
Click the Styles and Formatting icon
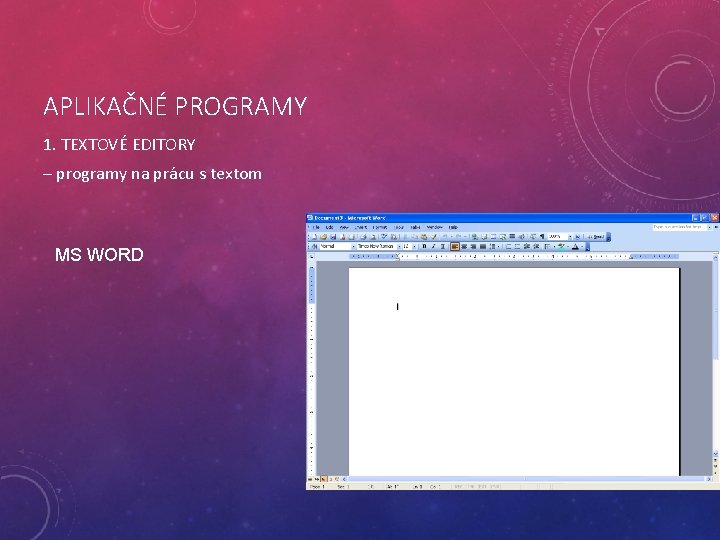click(x=315, y=247)
